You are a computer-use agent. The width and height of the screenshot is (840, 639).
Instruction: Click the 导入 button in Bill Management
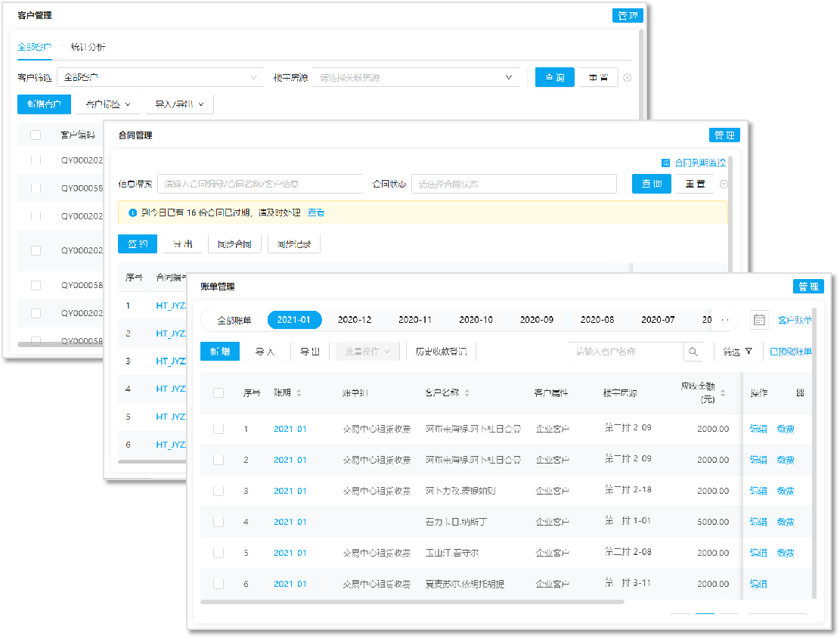(265, 352)
